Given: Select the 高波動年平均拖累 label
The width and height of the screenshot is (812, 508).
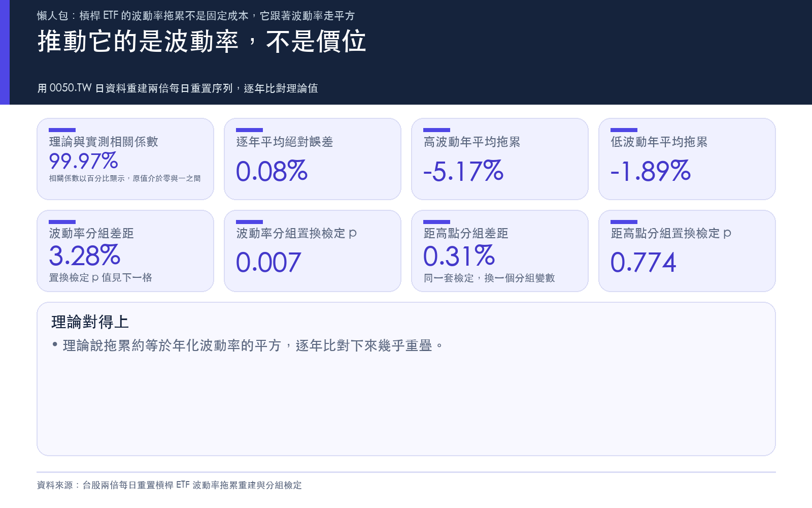Looking at the screenshot, I should tap(472, 142).
